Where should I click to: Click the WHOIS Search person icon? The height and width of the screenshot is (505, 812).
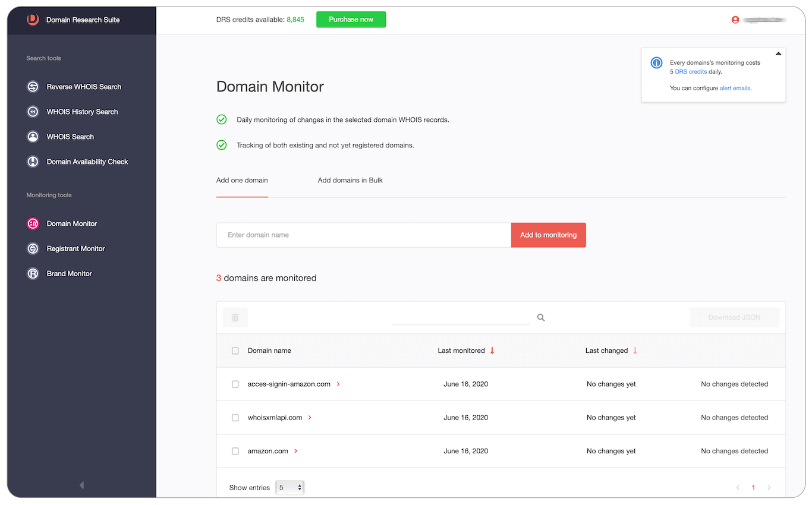click(x=33, y=137)
